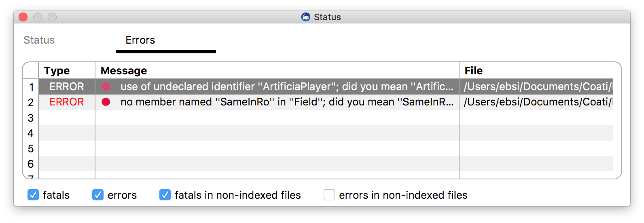
Task: Uncheck the errors checkbox
Action: pyautogui.click(x=98, y=195)
